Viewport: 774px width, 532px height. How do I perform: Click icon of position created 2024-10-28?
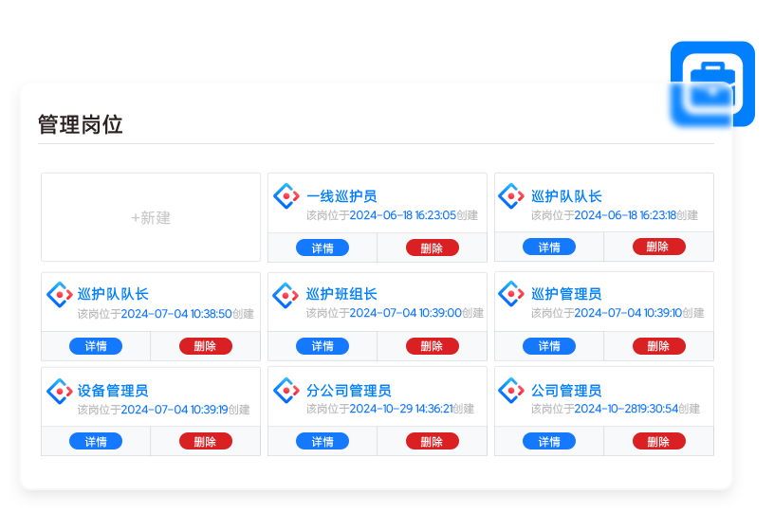point(511,390)
